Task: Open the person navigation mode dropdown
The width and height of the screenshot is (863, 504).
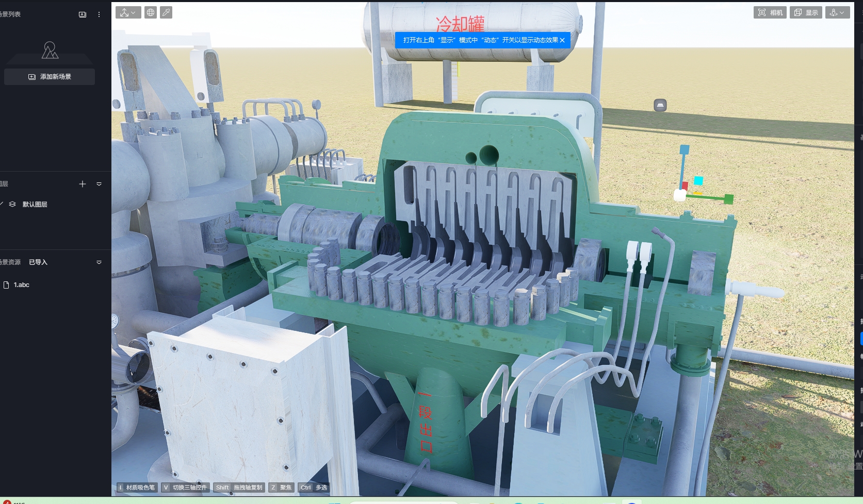Action: coord(838,12)
